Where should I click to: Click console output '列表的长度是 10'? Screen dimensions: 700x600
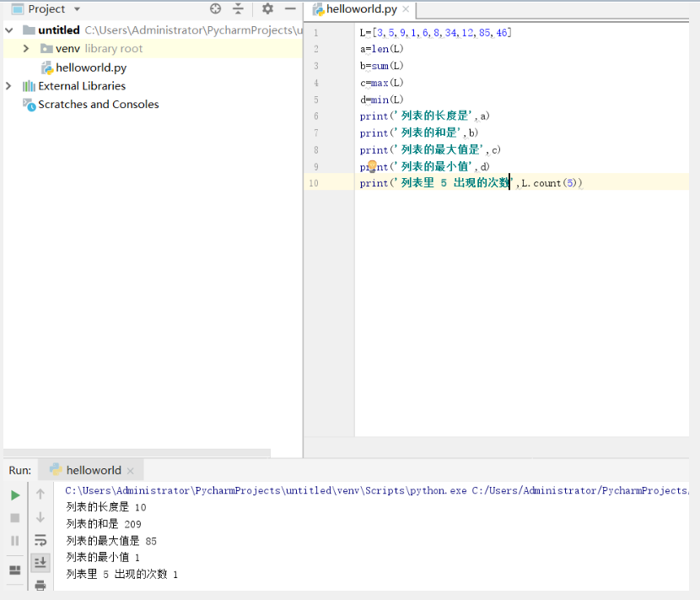(106, 507)
